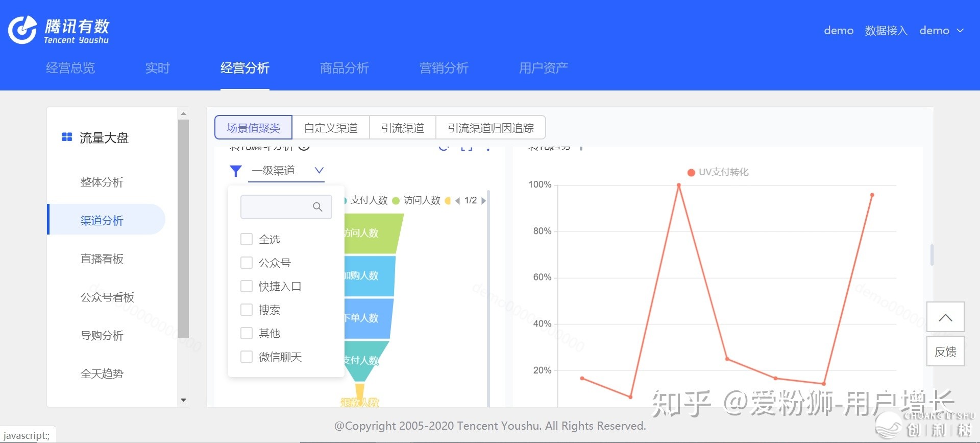The image size is (980, 443).
Task: Switch to the 商品分析 tab
Action: coord(344,68)
